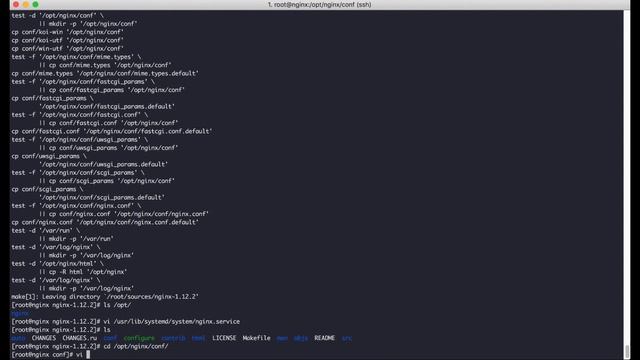
Task: Click the vertical scrollbar thumb at bottom right
Action: point(627,351)
